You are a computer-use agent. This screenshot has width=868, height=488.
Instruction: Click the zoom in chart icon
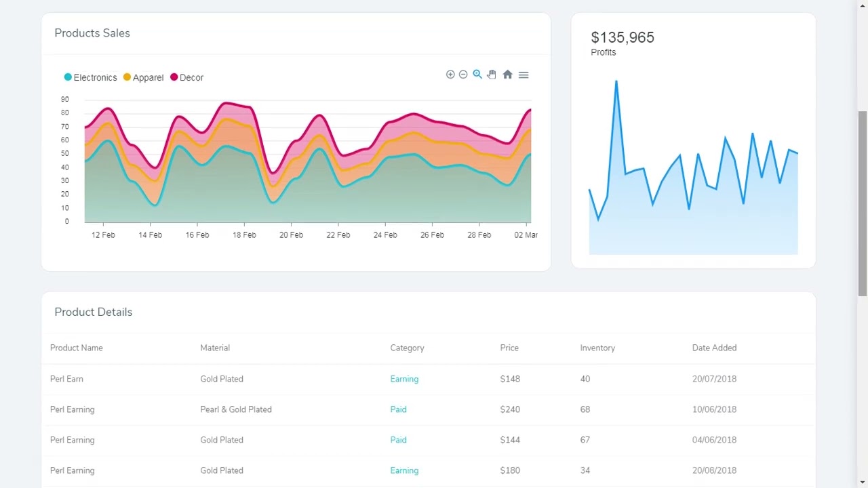coord(450,75)
